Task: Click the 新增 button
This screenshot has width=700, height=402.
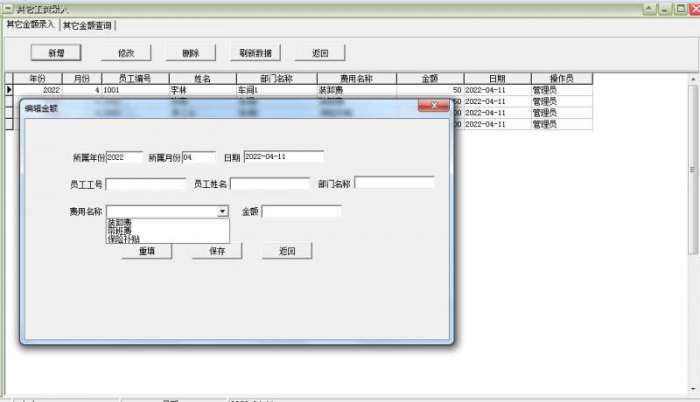Action: click(x=56, y=53)
